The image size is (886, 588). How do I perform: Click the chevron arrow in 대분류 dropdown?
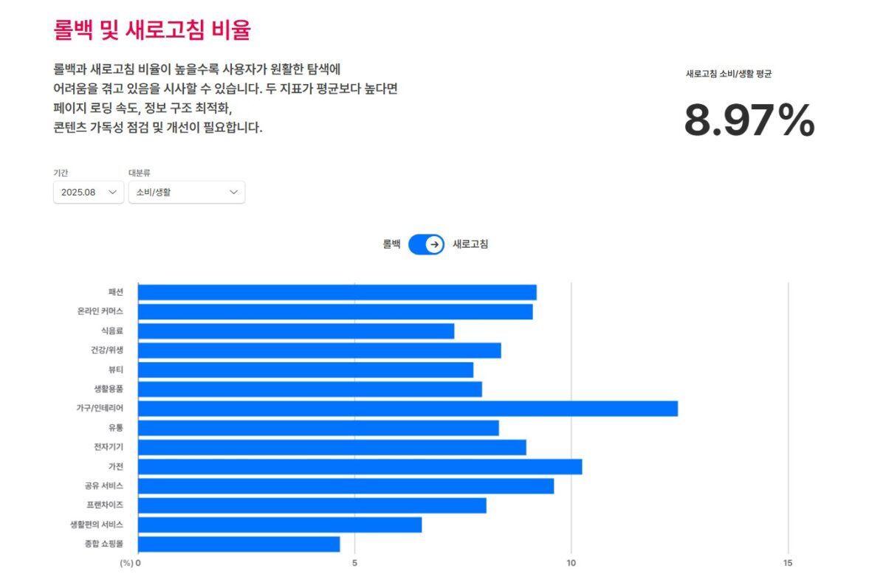point(234,192)
